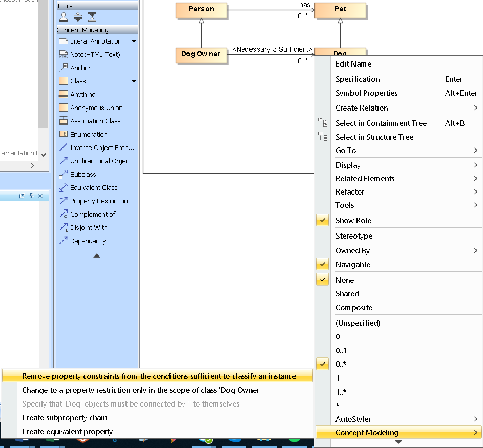Select the Enumeration tool icon
Image resolution: width=483 pixels, height=448 pixels.
click(x=64, y=135)
